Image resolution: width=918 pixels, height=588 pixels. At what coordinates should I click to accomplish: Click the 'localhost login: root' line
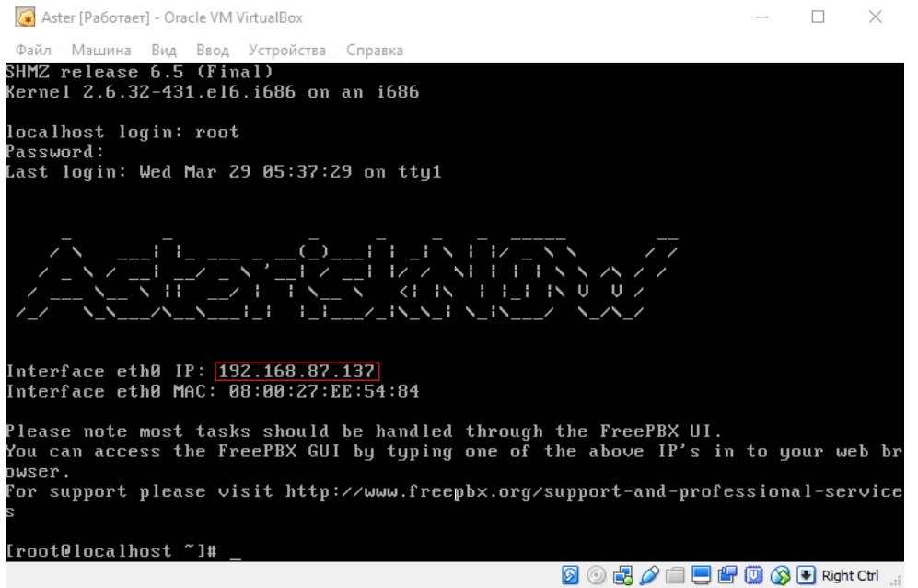coord(123,133)
